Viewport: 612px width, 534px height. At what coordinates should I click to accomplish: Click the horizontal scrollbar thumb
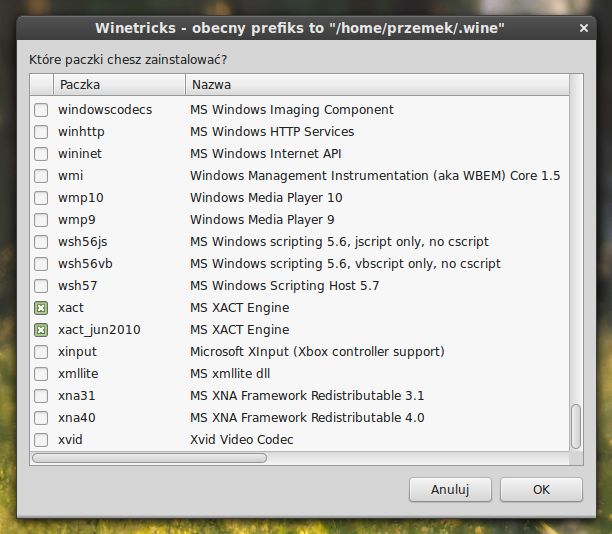[149, 457]
